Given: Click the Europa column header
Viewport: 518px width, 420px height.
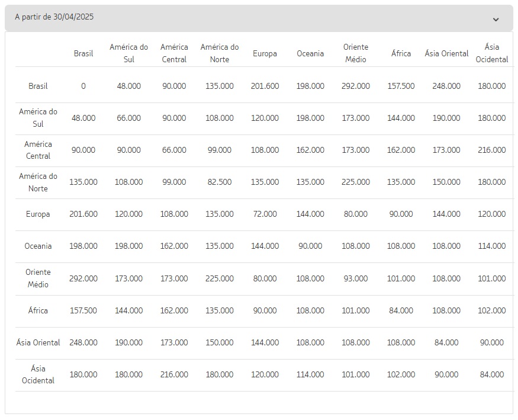Looking at the screenshot, I should tap(265, 53).
